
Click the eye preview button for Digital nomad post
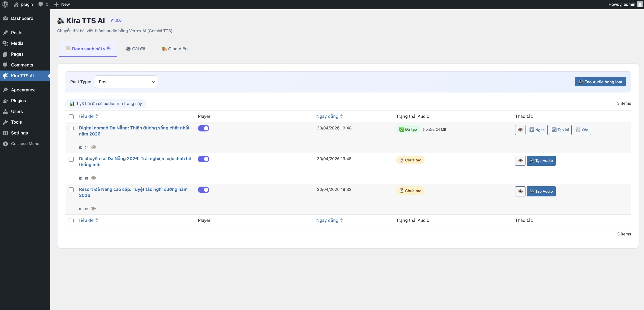tap(520, 130)
